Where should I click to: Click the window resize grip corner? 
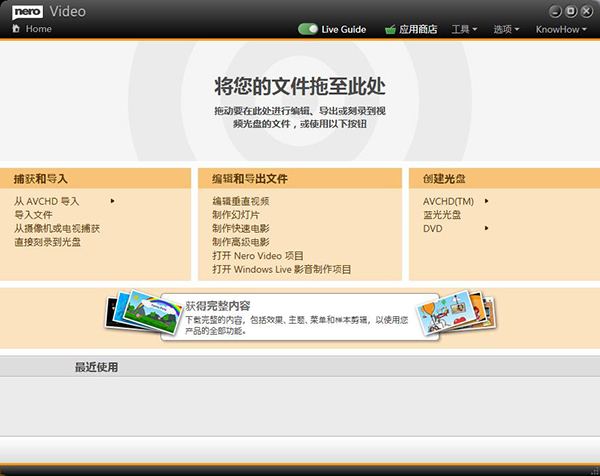click(x=596, y=472)
